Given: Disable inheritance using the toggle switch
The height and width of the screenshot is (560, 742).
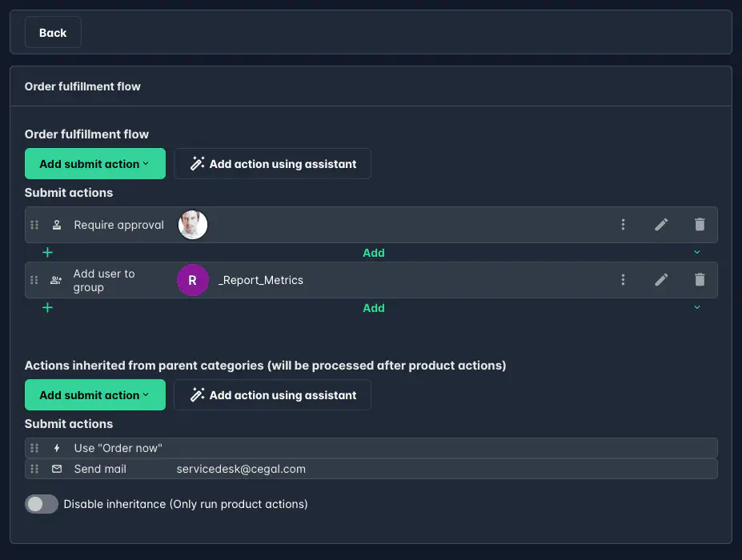Looking at the screenshot, I should point(41,504).
